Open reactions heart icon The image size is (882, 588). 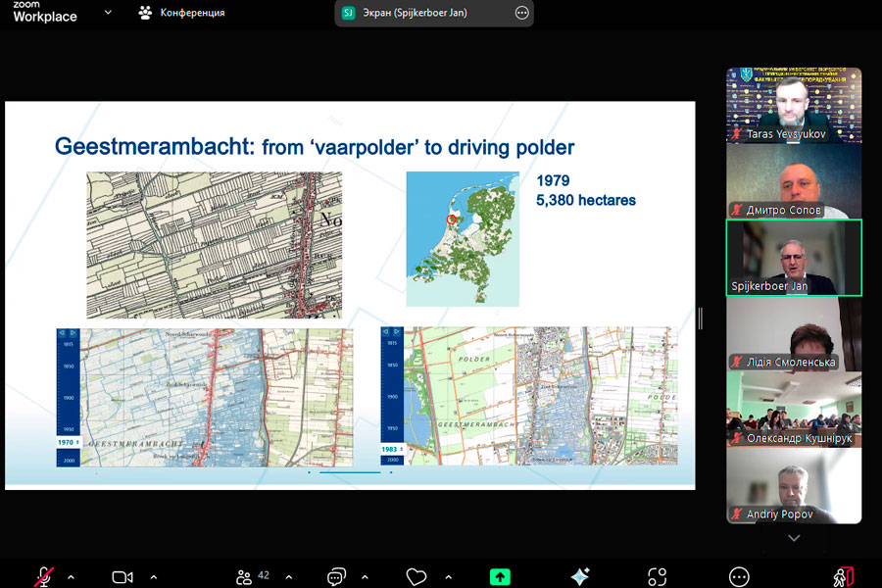click(x=416, y=577)
